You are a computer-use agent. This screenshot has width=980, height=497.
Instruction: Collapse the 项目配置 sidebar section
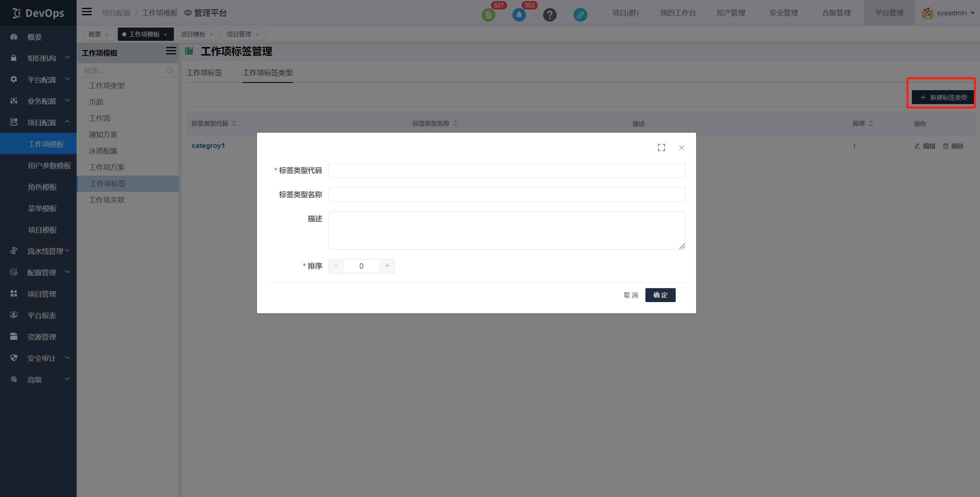pyautogui.click(x=41, y=122)
